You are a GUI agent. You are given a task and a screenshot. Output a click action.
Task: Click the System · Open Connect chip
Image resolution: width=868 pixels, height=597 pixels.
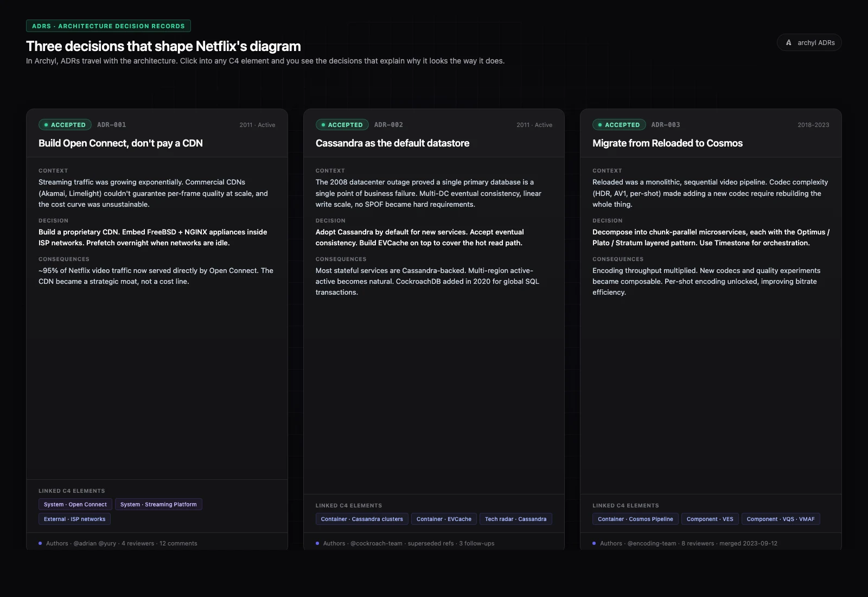[x=75, y=504]
